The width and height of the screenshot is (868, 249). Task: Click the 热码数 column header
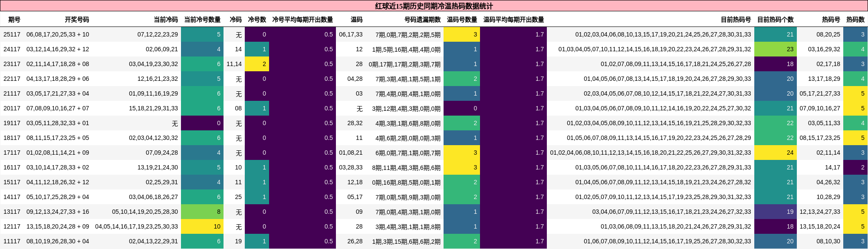tap(855, 20)
